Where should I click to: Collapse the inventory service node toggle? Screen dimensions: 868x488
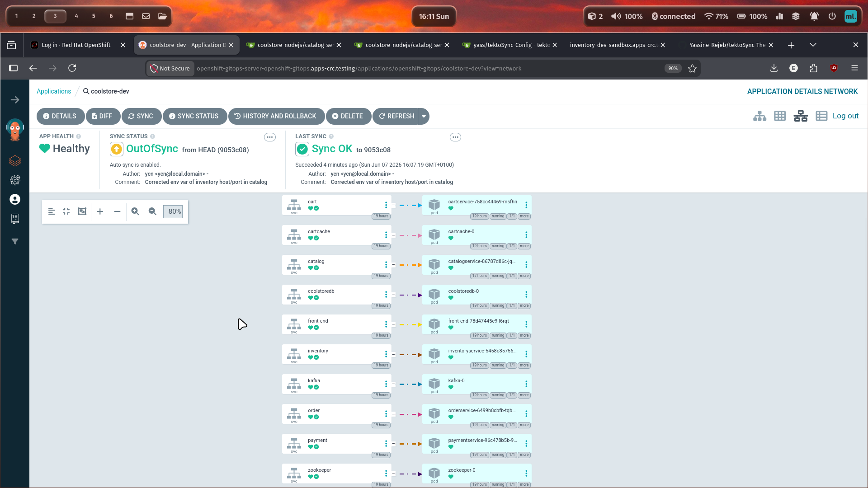394,354
